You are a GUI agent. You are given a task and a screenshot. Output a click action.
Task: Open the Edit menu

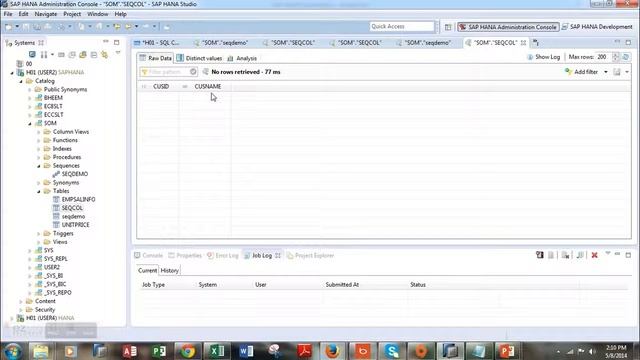[23, 14]
